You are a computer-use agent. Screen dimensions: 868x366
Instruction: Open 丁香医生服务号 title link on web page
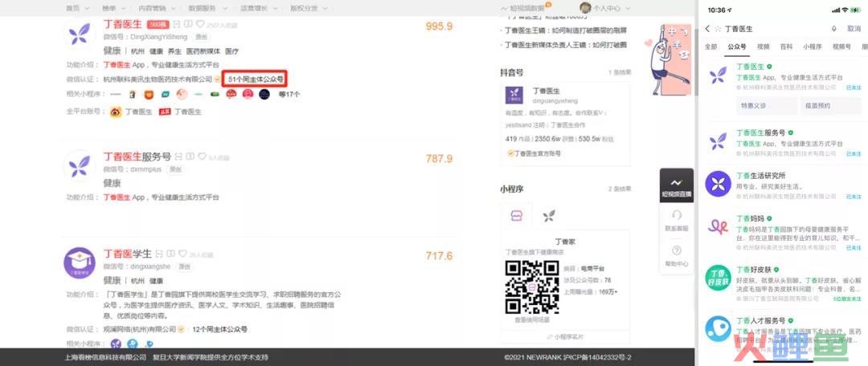[137, 157]
